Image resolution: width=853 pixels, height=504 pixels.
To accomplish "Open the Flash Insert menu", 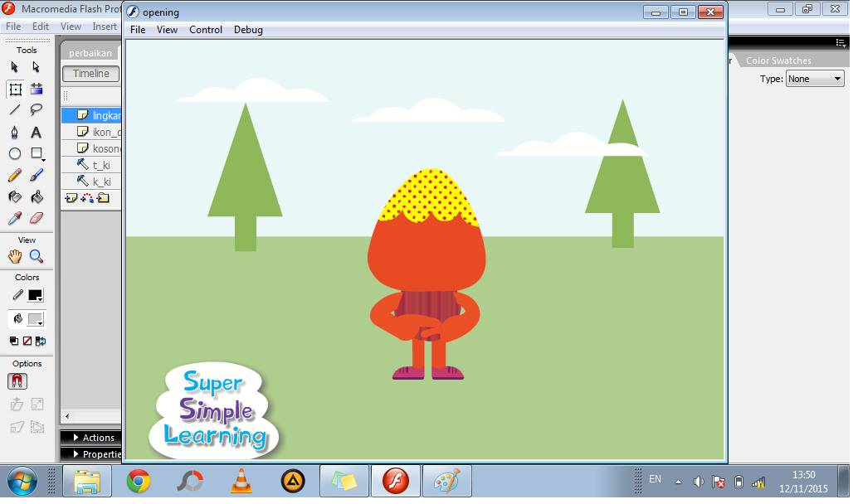I will click(x=105, y=26).
